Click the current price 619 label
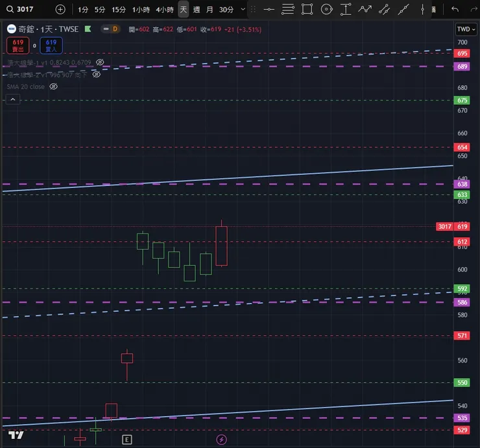Viewport: 480px width, 448px height. coord(462,226)
